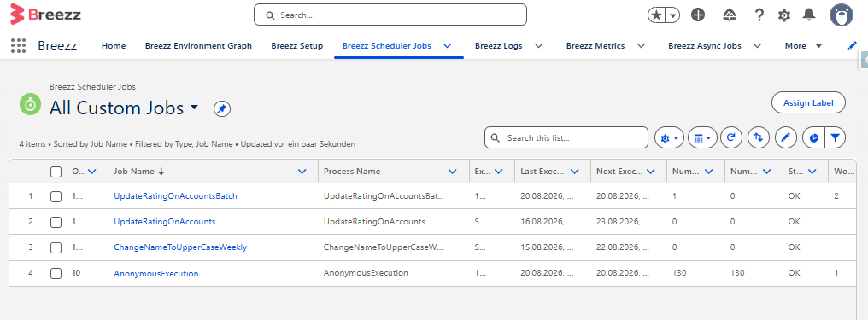Open the Breezz Async Jobs tab
This screenshot has height=320, width=868.
(704, 46)
